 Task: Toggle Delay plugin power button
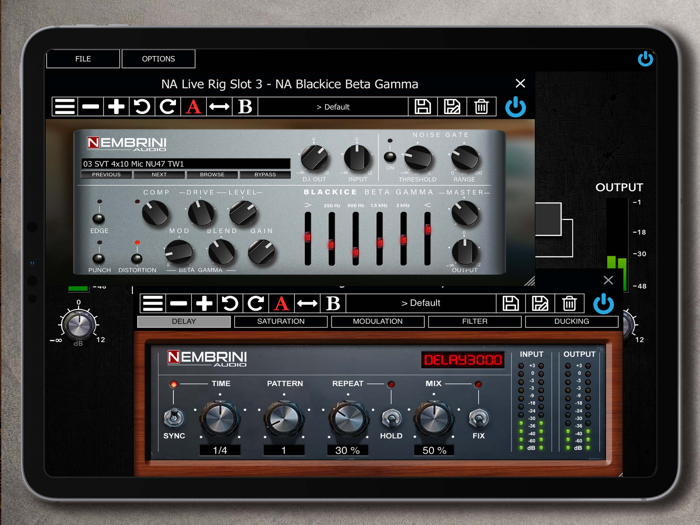[x=604, y=303]
